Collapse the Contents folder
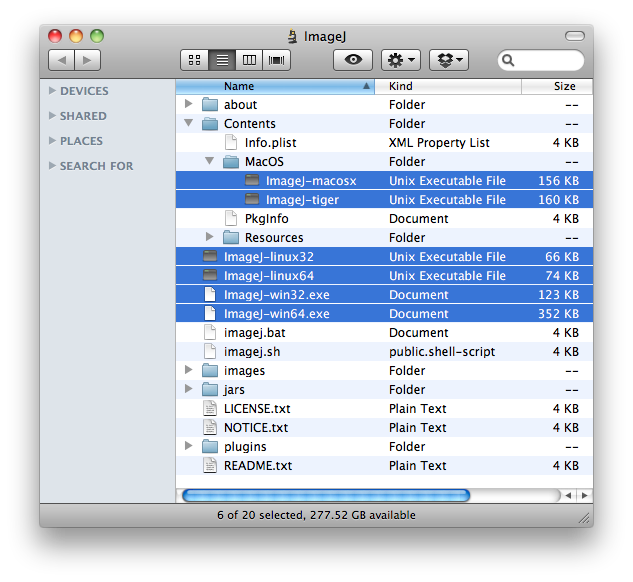 tap(188, 123)
